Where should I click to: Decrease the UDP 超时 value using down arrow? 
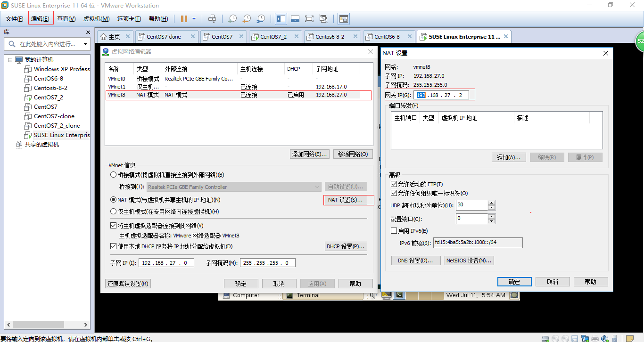click(x=492, y=208)
